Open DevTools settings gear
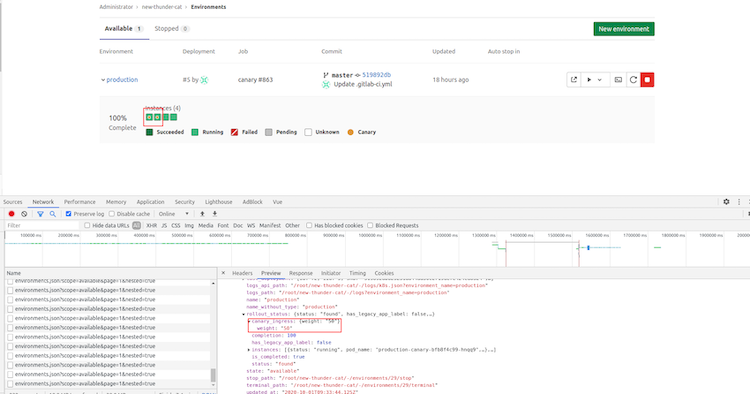This screenshot has width=750, height=394. pos(726,202)
